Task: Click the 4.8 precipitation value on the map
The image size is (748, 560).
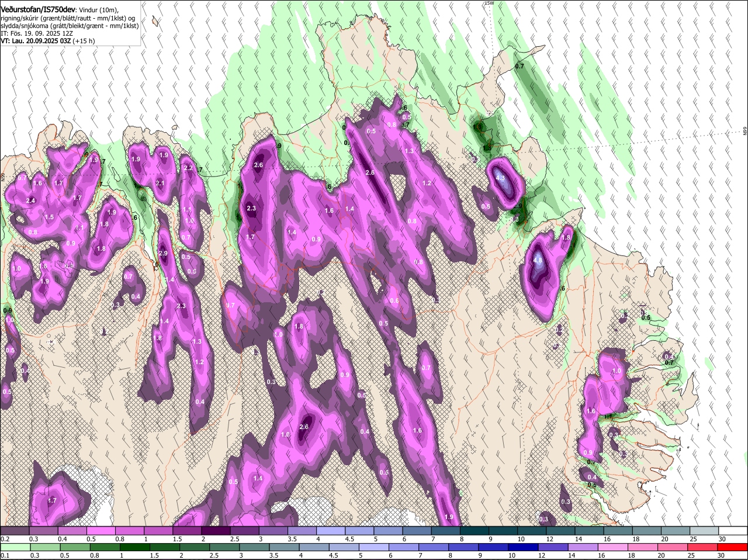Action: [x=538, y=260]
